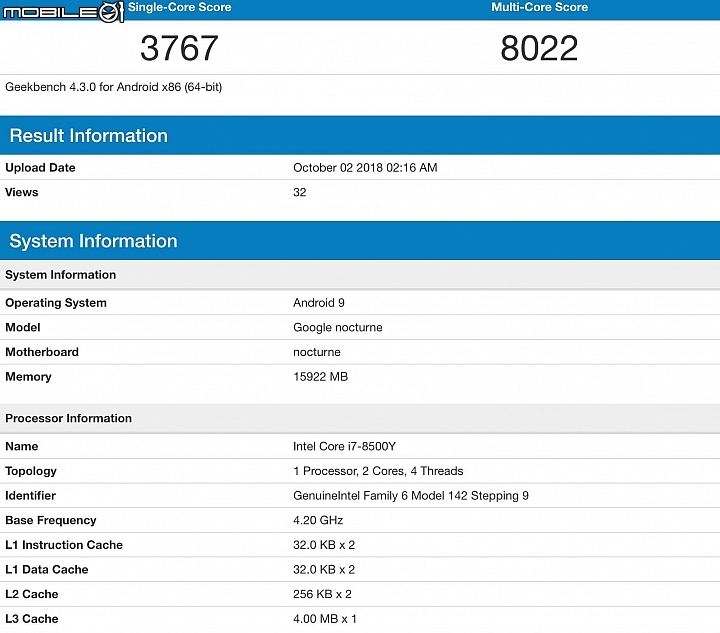Click the Geekbench 4.3.0 for Android x86 text
720x633 pixels.
tap(113, 87)
